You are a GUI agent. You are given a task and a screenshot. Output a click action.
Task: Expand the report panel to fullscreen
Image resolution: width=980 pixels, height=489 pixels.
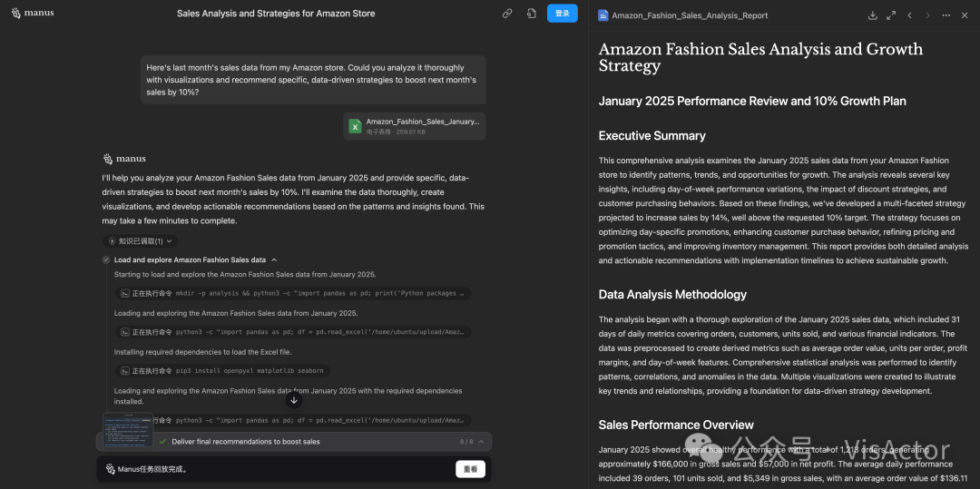click(x=891, y=15)
